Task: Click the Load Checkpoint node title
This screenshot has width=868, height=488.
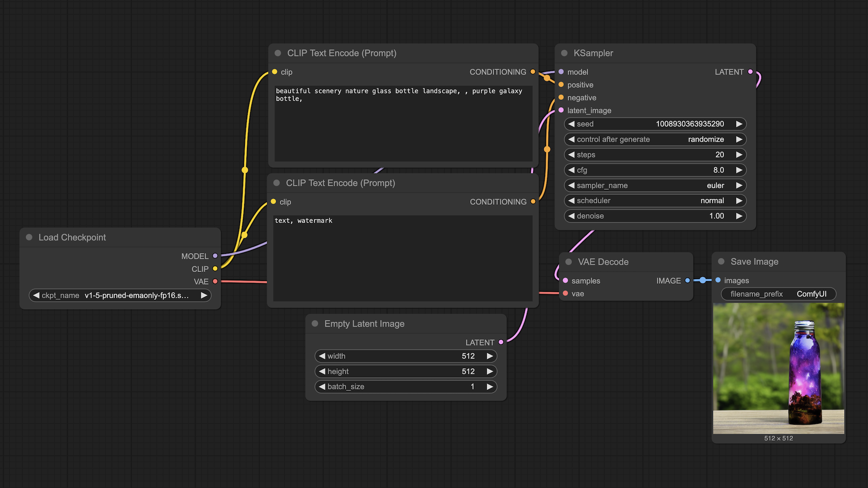Action: coord(72,237)
